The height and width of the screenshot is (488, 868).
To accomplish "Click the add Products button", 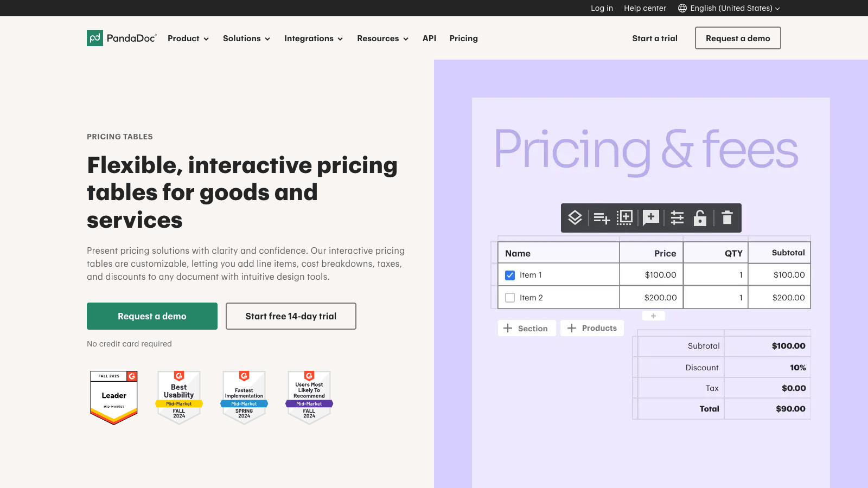I will tap(592, 328).
